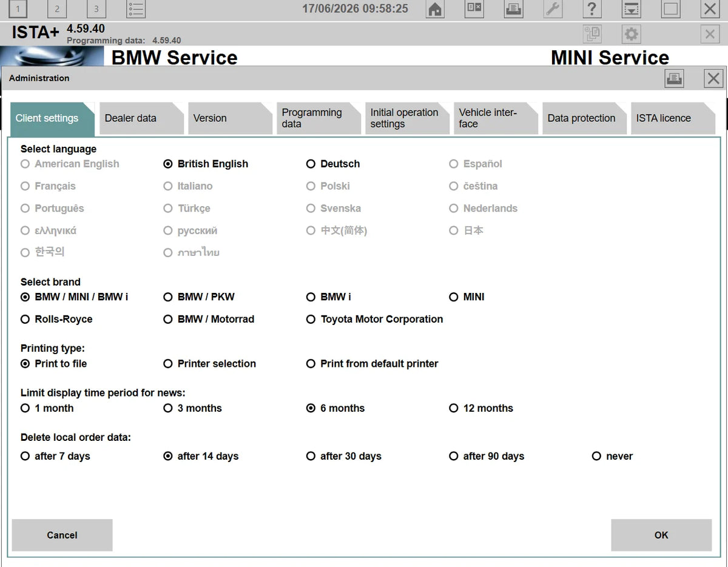Image resolution: width=728 pixels, height=567 pixels.
Task: Open the Vehicle interface tab
Action: pyautogui.click(x=495, y=118)
